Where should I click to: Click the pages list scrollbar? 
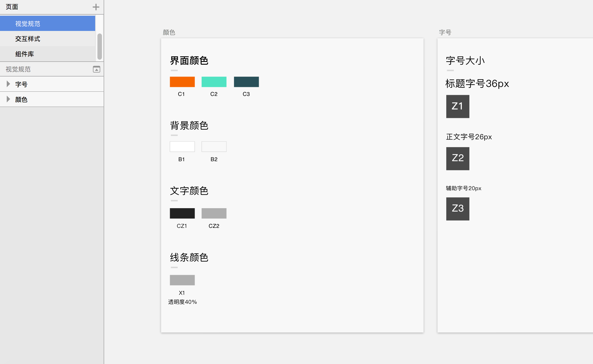point(99,46)
